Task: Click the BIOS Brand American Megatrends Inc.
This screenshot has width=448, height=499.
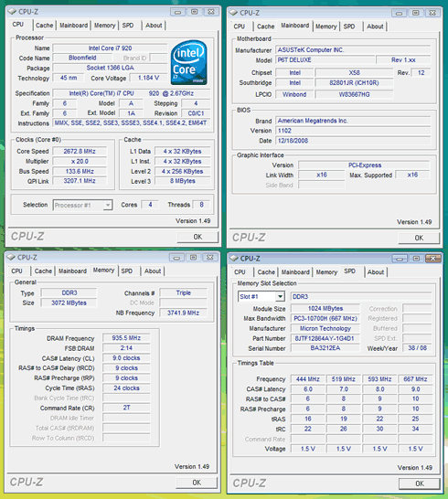Action: coord(353,121)
